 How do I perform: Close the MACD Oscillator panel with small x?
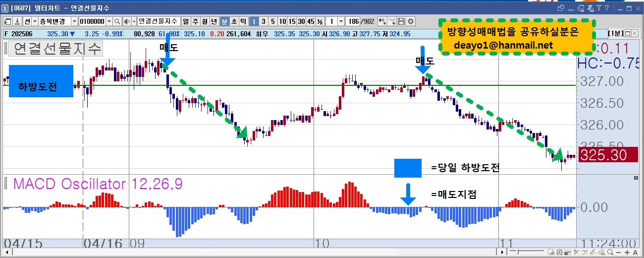(x=637, y=177)
